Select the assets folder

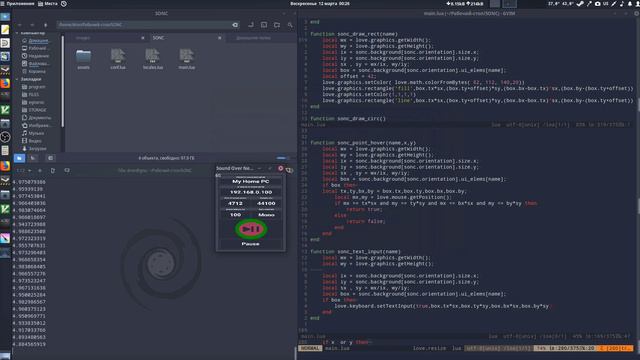84,59
